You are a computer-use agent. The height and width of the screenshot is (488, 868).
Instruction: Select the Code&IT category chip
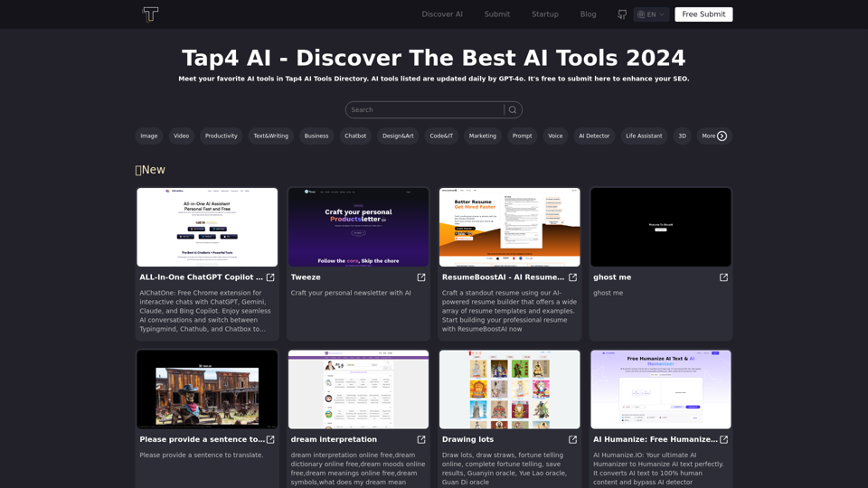click(x=441, y=136)
